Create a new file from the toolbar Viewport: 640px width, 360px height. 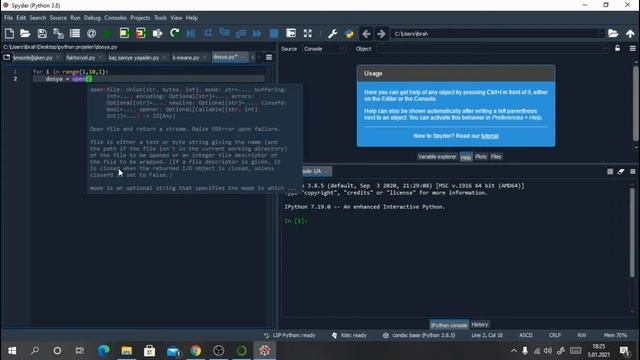click(x=9, y=33)
